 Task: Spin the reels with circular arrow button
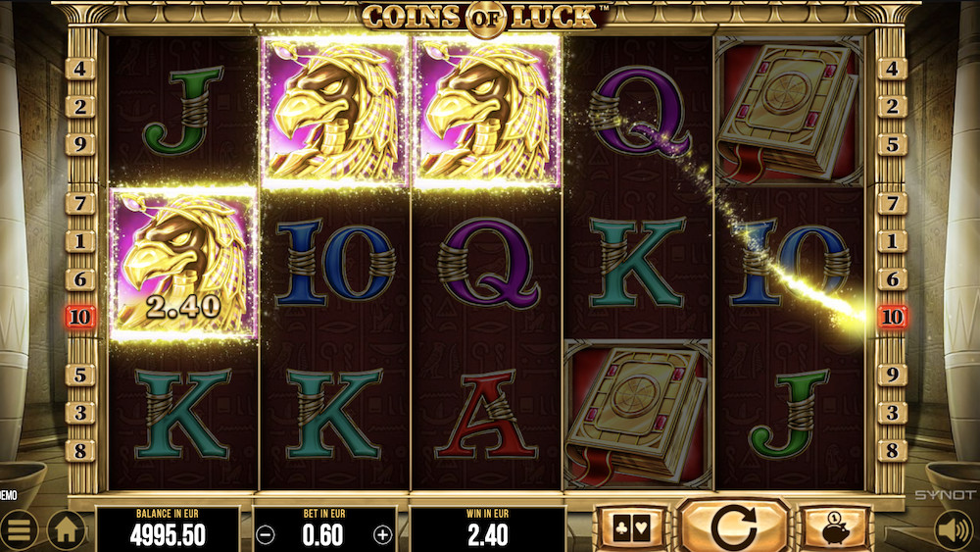(x=734, y=527)
